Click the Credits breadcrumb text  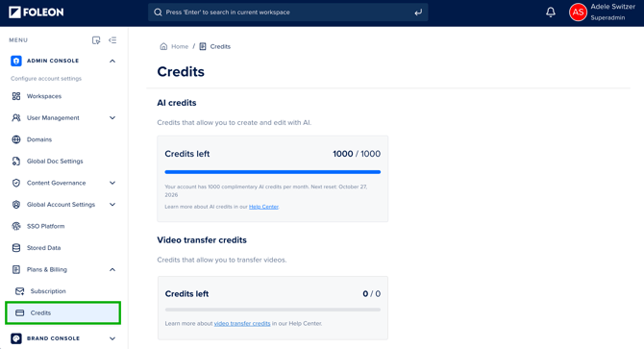(220, 46)
